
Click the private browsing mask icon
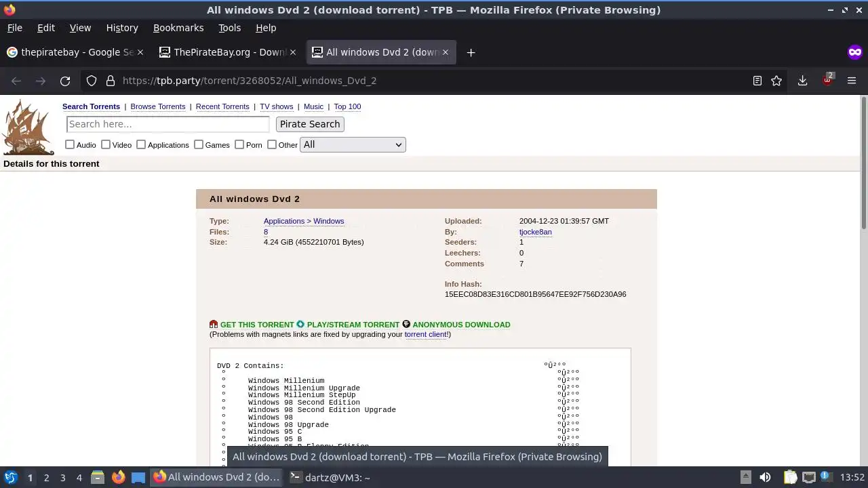click(x=854, y=52)
